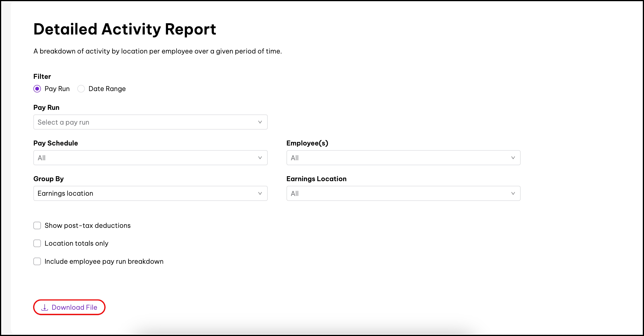Tick Include employee pay run breakdown checkbox
The height and width of the screenshot is (336, 644).
[37, 261]
